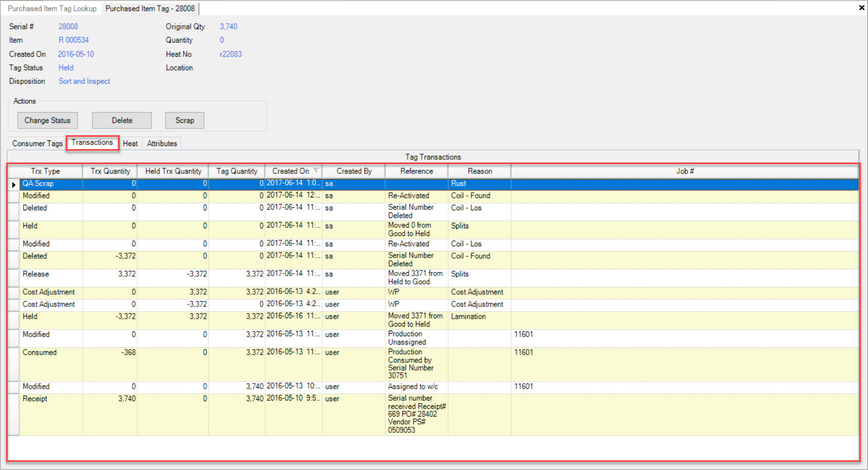
Task: Select the Purchased Item Tag - 28008 tab
Action: (x=150, y=8)
